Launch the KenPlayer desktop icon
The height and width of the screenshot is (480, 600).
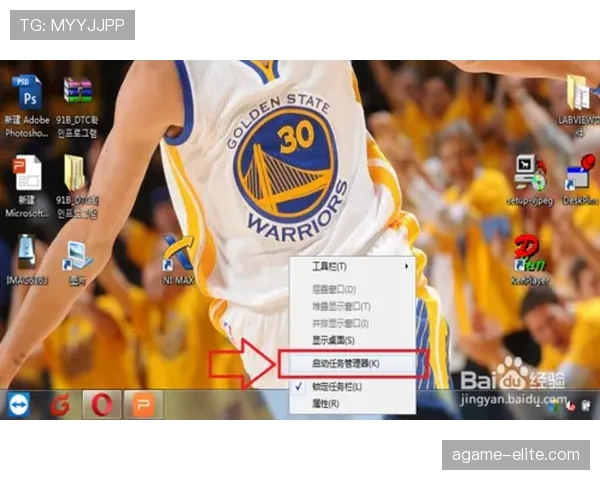pos(530,260)
